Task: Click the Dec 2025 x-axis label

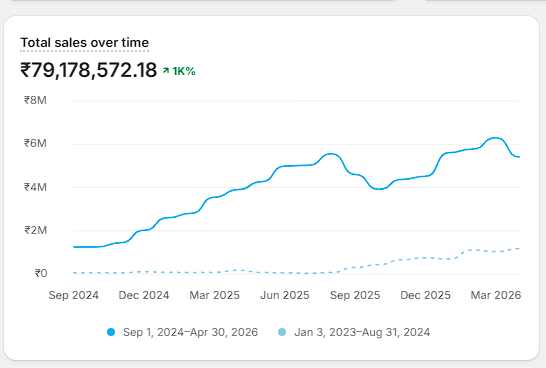Action: tap(426, 295)
